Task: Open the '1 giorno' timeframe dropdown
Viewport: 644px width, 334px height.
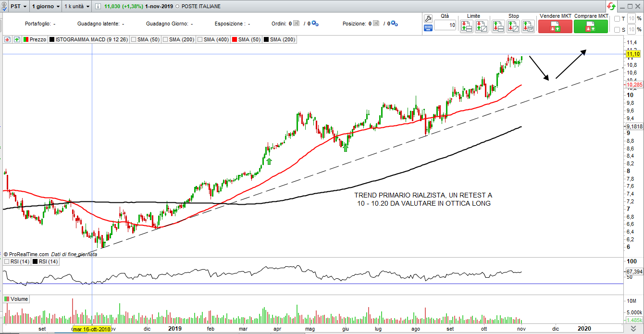Action: click(46, 7)
